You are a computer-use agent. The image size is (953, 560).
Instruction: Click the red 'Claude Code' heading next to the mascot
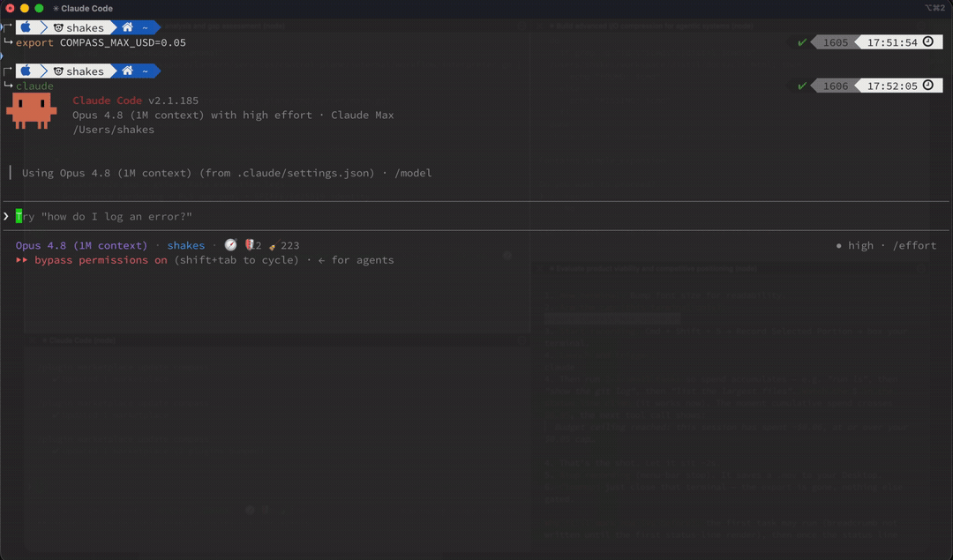point(107,101)
